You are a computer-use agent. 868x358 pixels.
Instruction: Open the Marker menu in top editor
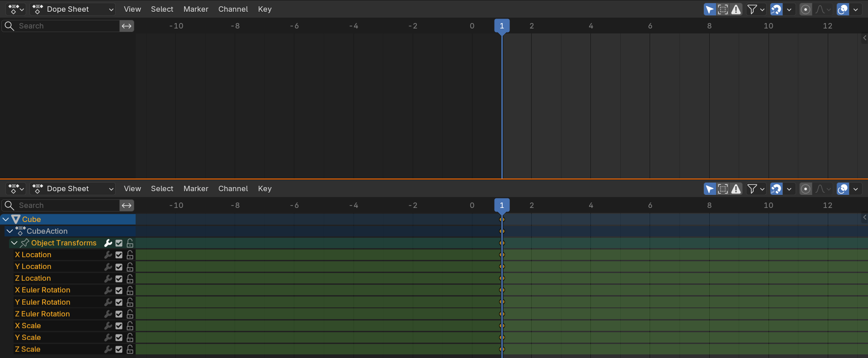[196, 9]
